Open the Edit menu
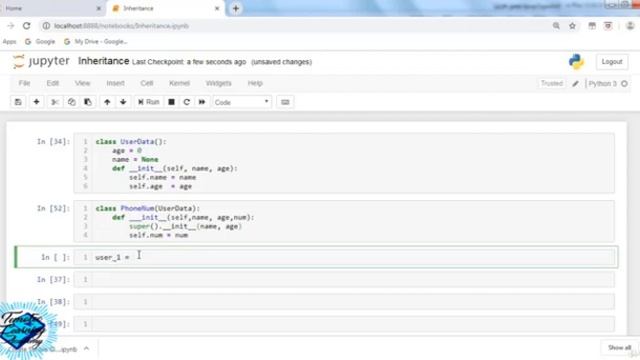The width and height of the screenshot is (640, 360). (53, 83)
